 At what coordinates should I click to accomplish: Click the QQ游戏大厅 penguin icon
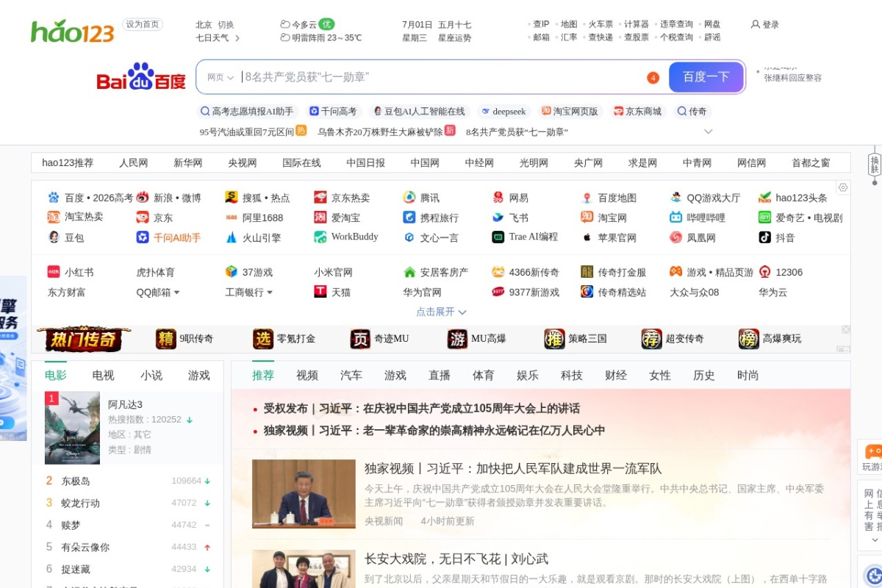(676, 198)
